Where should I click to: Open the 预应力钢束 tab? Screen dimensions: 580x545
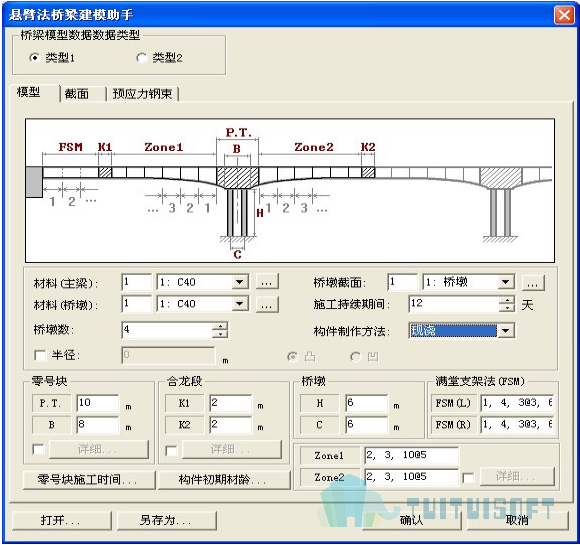pos(142,94)
